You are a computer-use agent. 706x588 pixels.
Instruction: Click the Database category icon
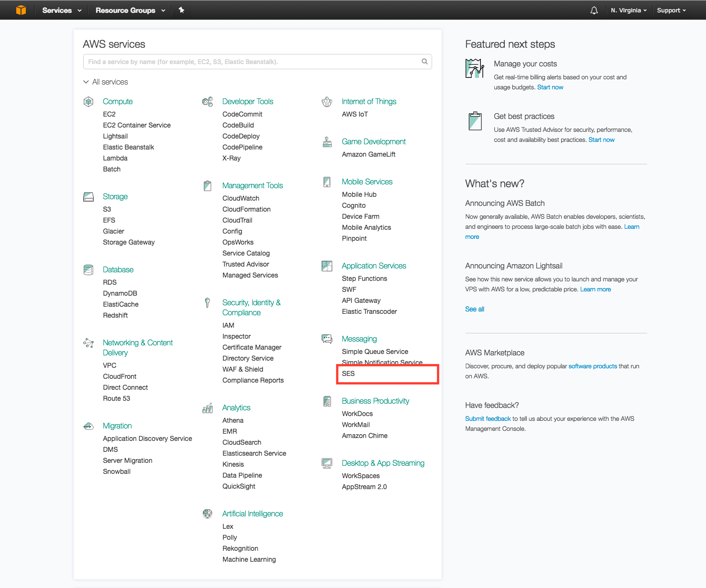click(x=88, y=270)
